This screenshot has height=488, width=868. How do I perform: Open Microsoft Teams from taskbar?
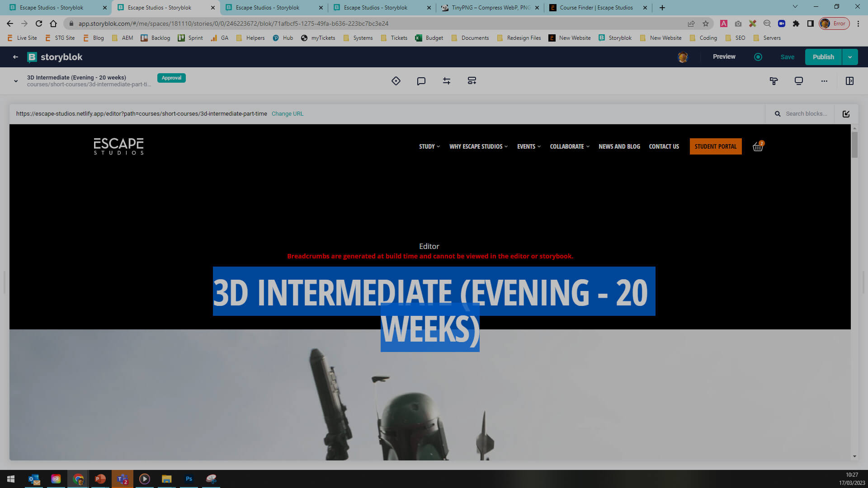[123, 479]
